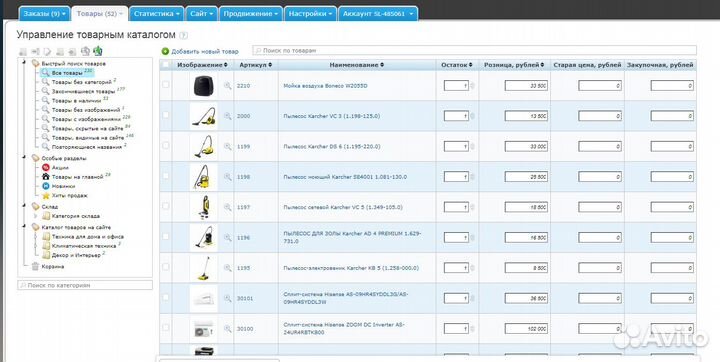Check the box for Hisense AS-09HR4SYDDL3G row
Image resolution: width=720 pixels, height=362 pixels.
point(166,297)
